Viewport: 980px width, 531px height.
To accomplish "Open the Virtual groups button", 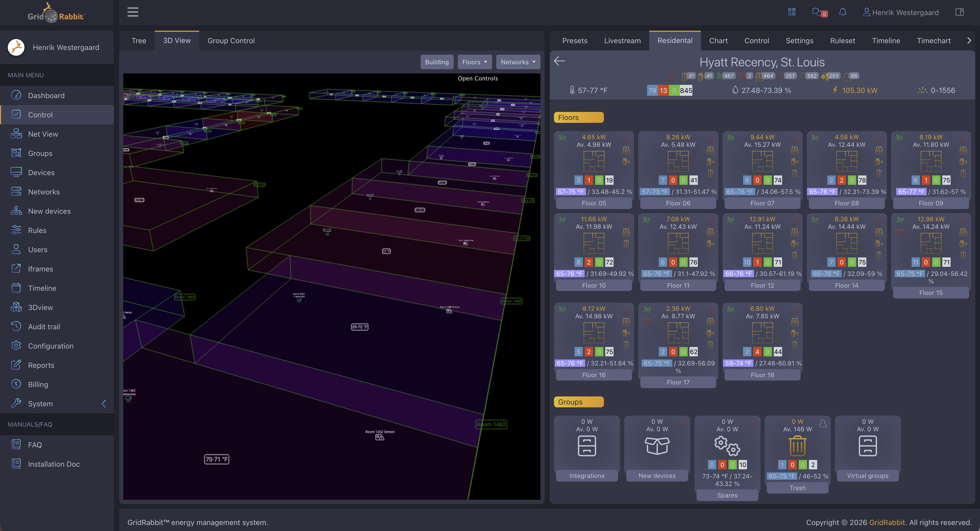I will point(867,475).
